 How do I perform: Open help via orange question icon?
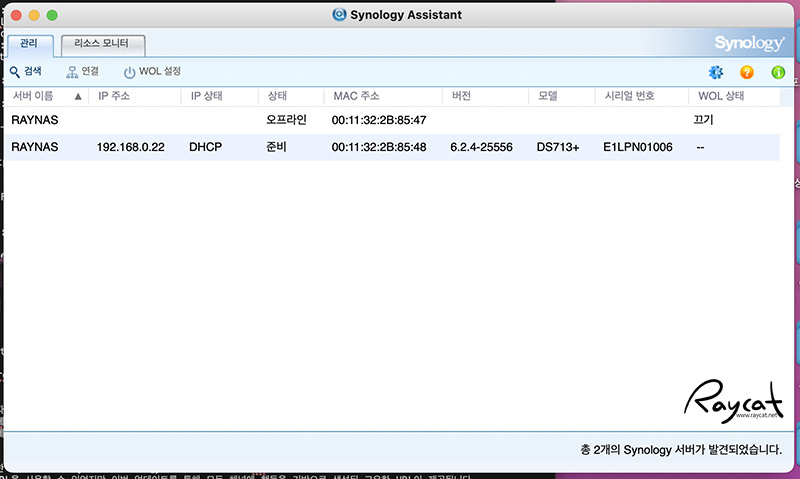coord(747,72)
